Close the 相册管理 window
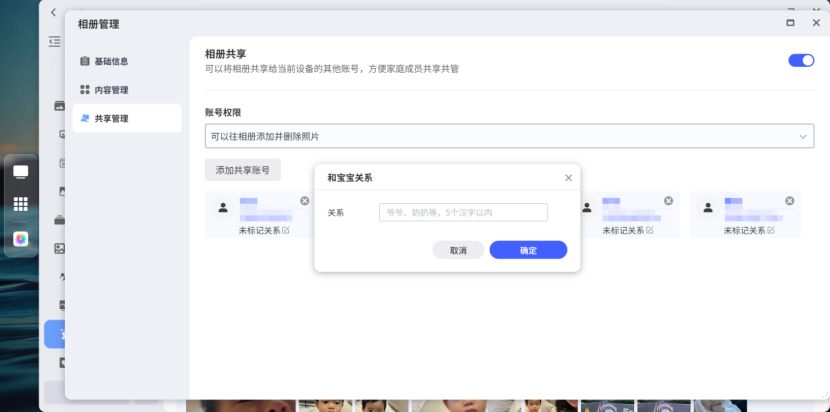 tap(816, 23)
